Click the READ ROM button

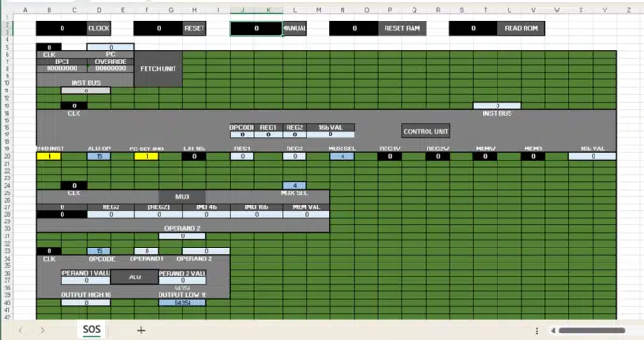tap(521, 28)
